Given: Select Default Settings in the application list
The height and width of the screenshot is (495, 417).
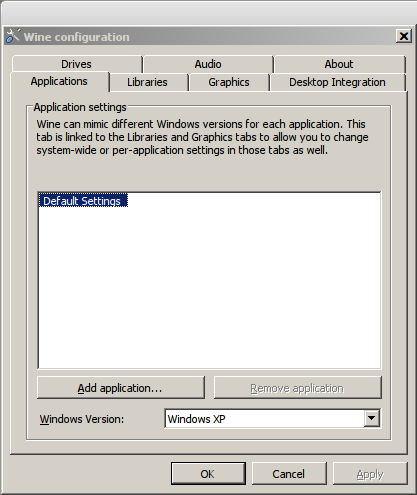Looking at the screenshot, I should 83,201.
